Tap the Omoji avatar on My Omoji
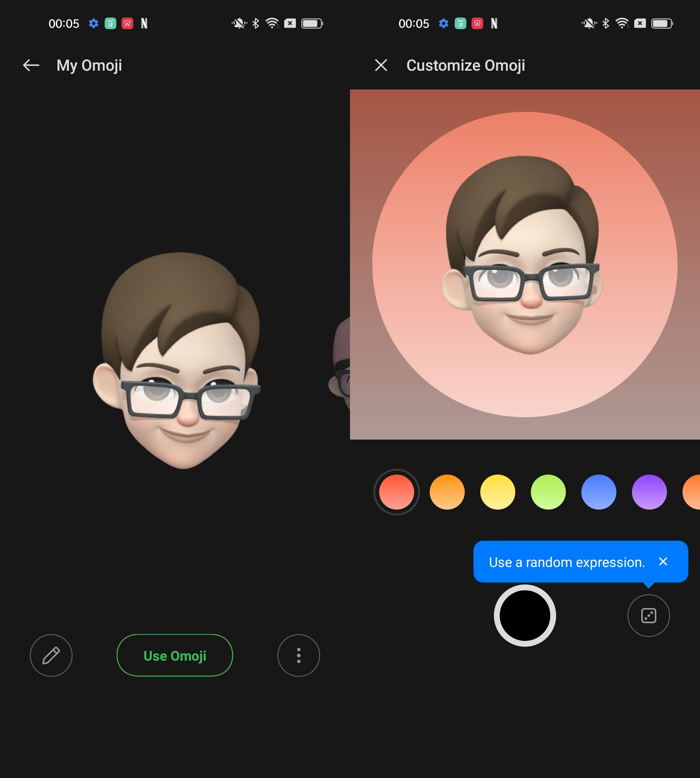 coord(177,360)
